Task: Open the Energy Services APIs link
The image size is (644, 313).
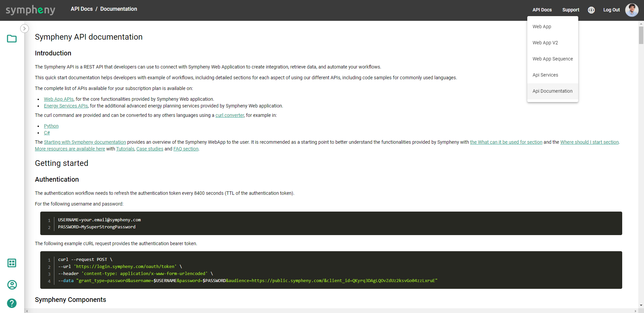Action: pos(66,106)
